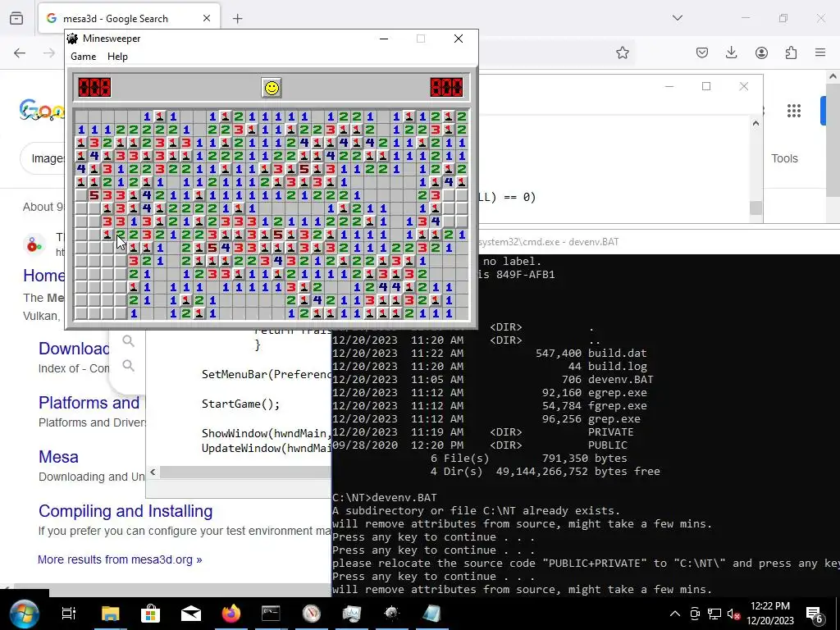
Task: Click the PRIVATE directory entry in cmd
Action: click(x=610, y=431)
